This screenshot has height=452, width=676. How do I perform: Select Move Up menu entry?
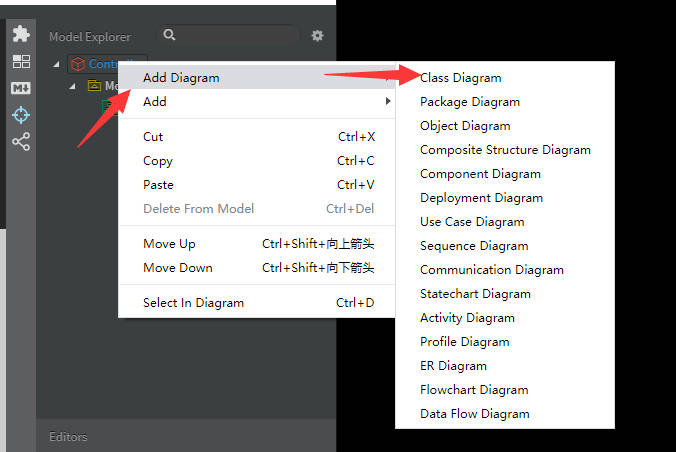(169, 244)
